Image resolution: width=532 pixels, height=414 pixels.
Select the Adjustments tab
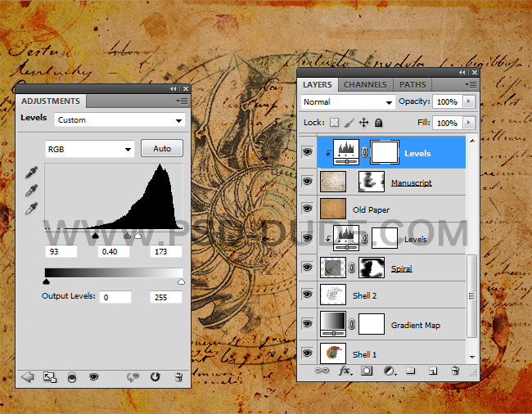(x=51, y=101)
